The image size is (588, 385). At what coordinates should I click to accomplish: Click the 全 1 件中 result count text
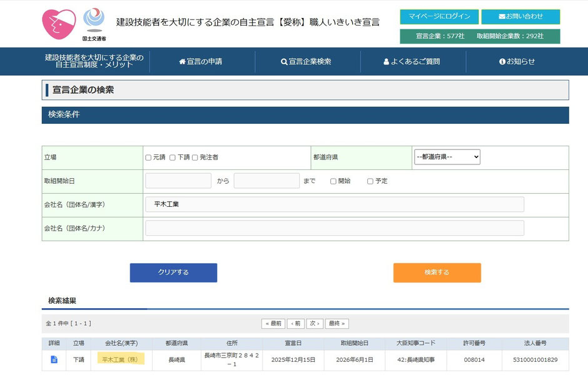click(x=68, y=324)
